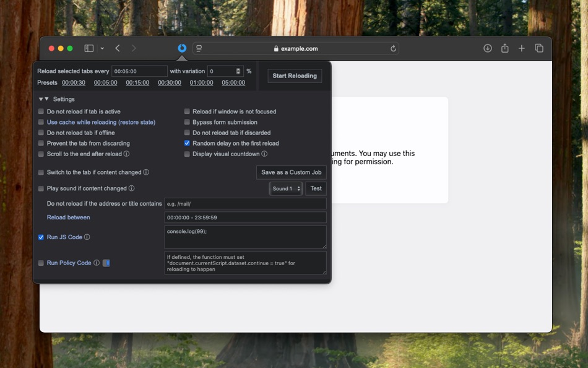Reload page from address bar

393,48
